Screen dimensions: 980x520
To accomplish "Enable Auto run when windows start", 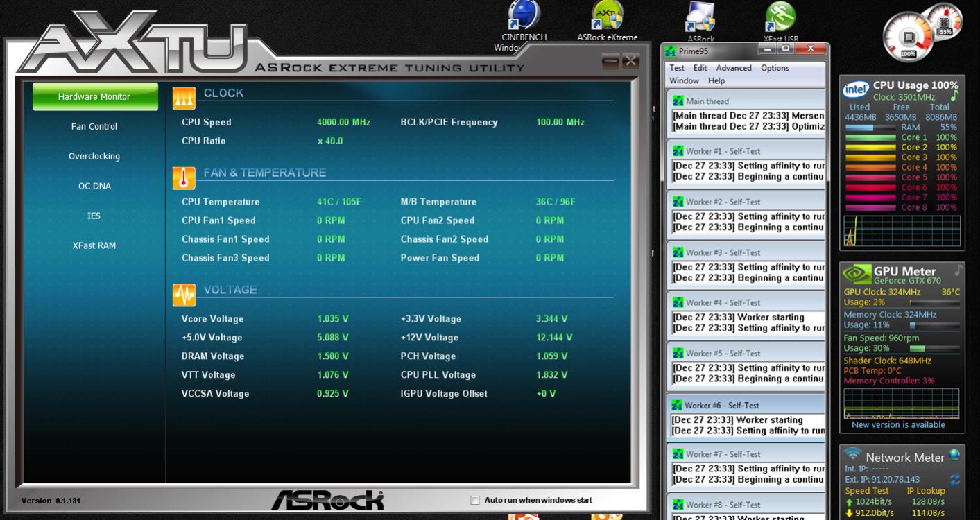I will click(475, 500).
